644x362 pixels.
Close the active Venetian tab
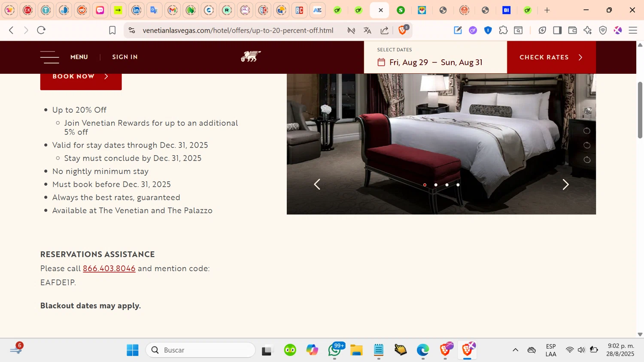click(380, 10)
